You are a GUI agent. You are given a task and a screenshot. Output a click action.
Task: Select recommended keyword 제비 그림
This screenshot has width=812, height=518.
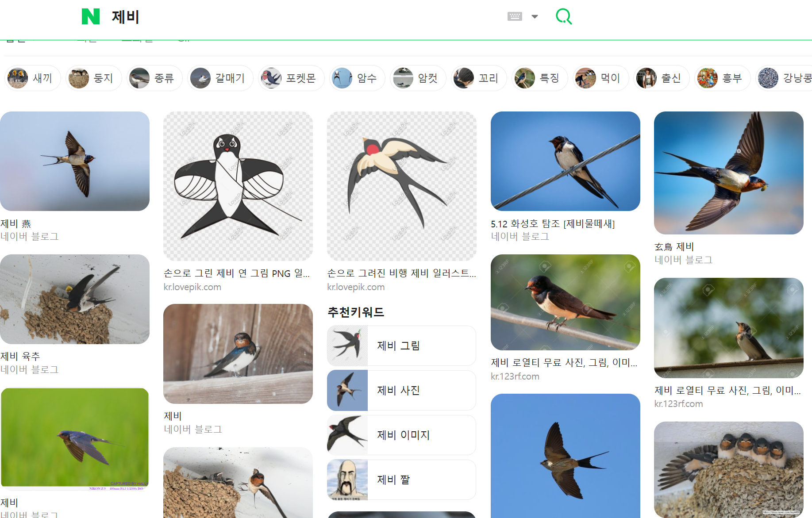(401, 346)
